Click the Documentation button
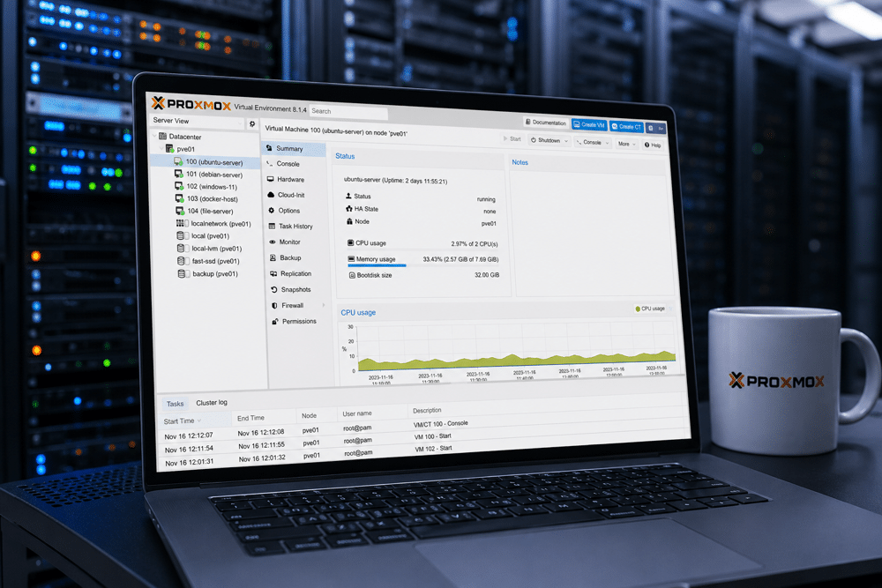Screen dimensions: 882x588 pos(546,122)
